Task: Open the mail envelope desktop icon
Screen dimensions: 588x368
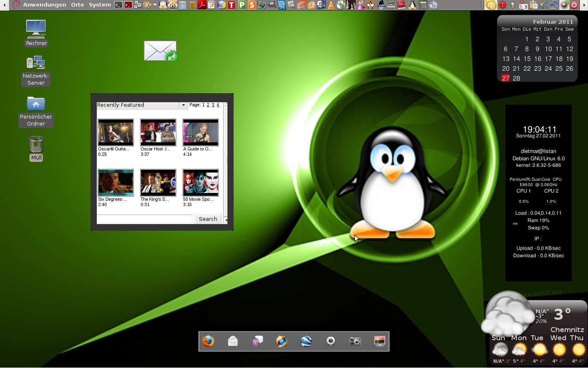Action: 160,51
